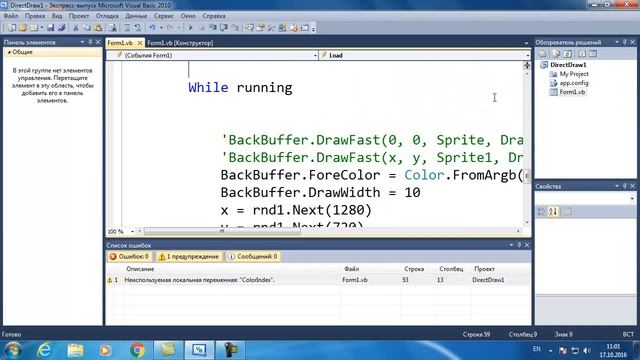Click Properties icon in Solution Explorer toolbar

(x=542, y=54)
